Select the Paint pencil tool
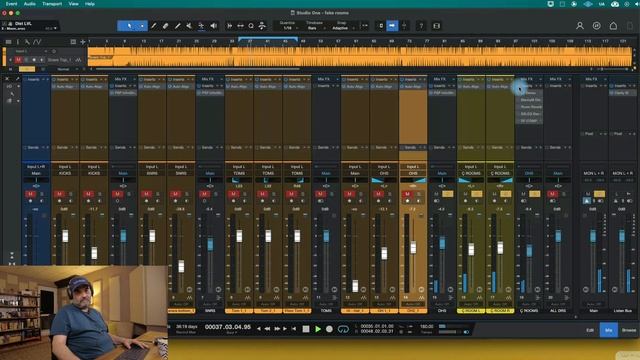Viewport: 640px width, 360px height. [178, 26]
